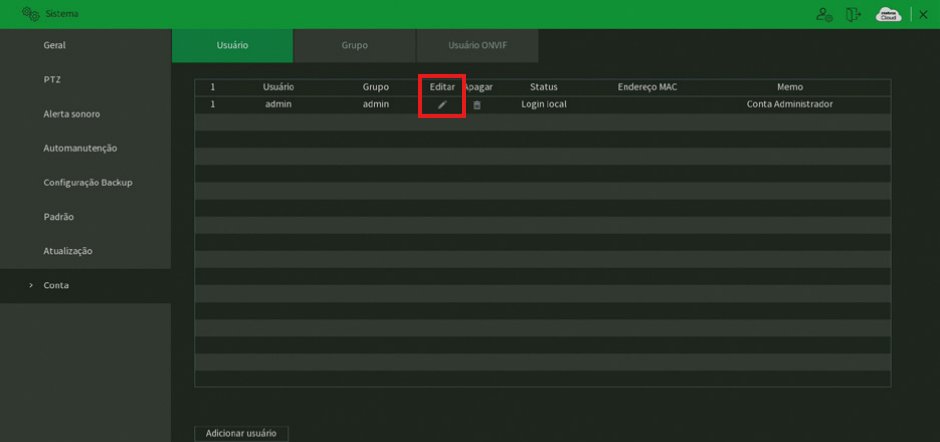Select the Usuário tab
Viewport: 940px width, 442px height.
232,46
